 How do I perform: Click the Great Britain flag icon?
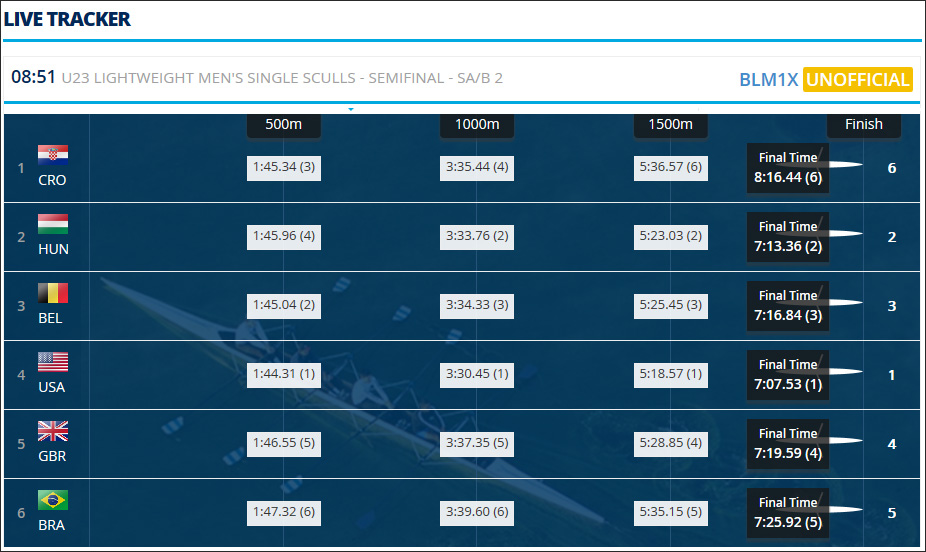[52, 431]
